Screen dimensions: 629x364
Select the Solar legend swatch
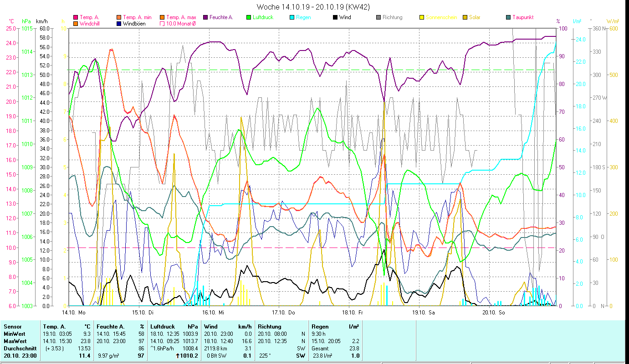(x=465, y=17)
